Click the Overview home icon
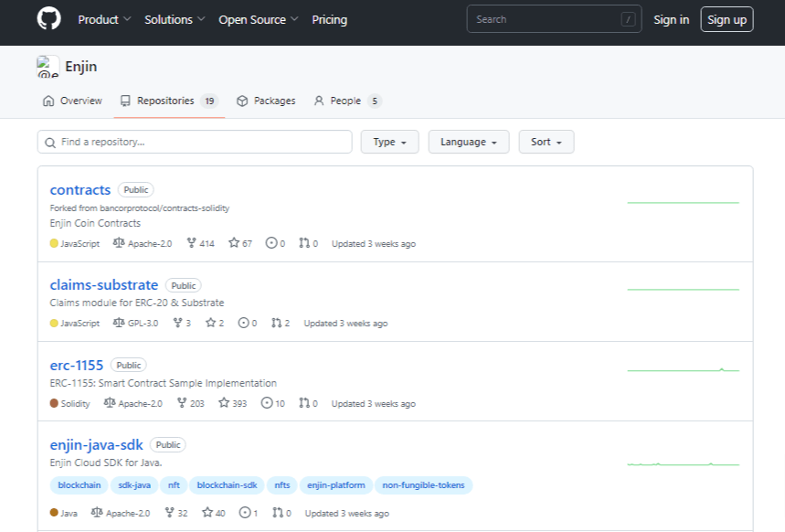The width and height of the screenshot is (785, 532). point(48,101)
